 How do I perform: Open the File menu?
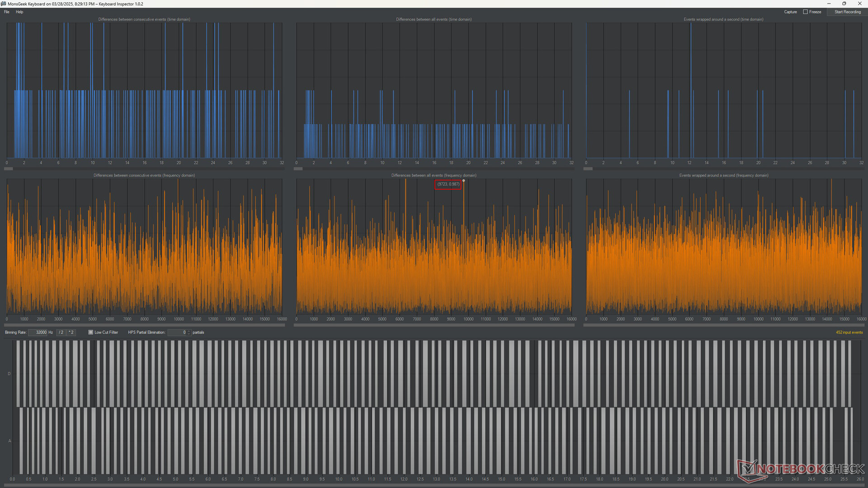click(x=6, y=12)
